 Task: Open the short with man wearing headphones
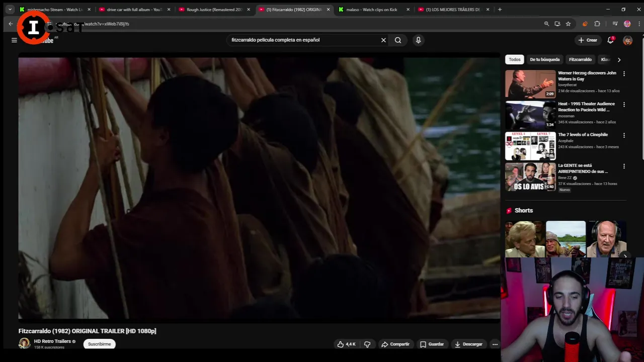[607, 239]
